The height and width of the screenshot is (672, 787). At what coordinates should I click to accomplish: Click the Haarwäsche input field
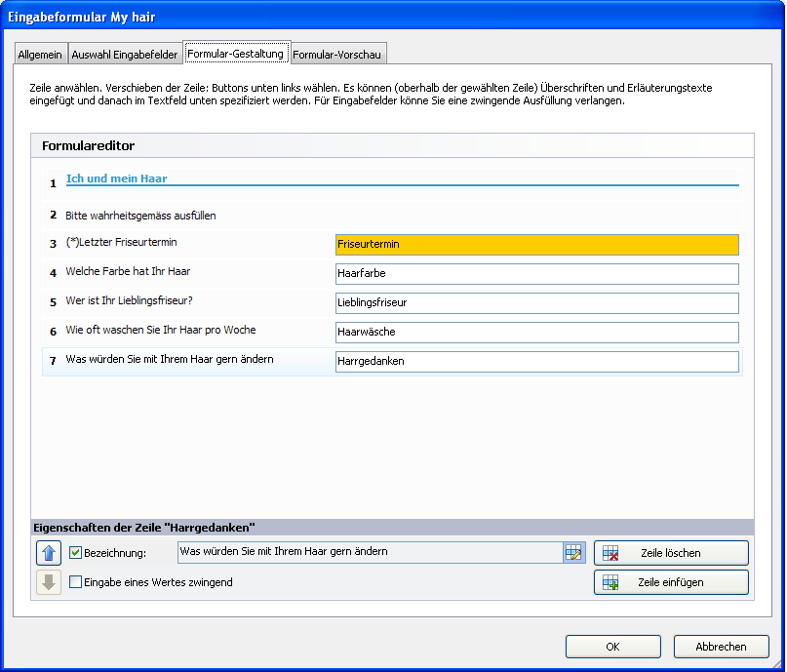pos(536,332)
